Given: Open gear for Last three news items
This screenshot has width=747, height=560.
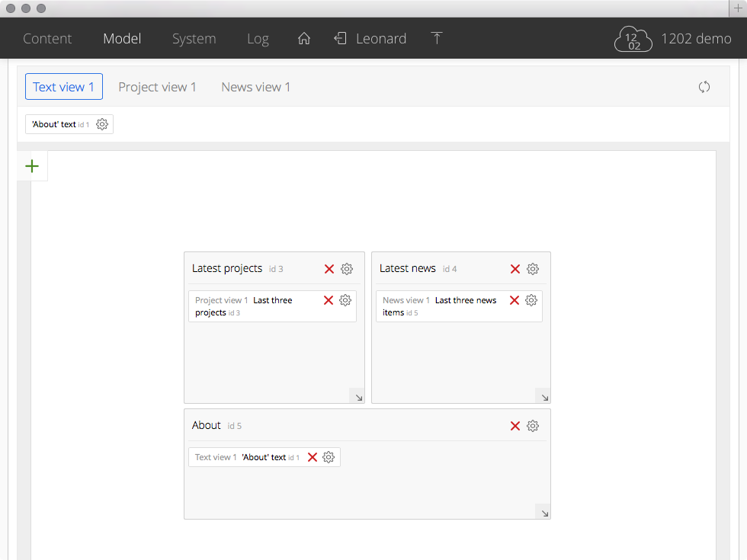Looking at the screenshot, I should click(x=531, y=300).
